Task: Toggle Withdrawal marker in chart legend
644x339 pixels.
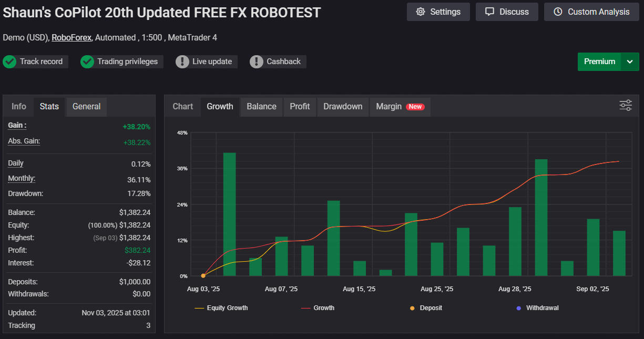Action: 537,308
